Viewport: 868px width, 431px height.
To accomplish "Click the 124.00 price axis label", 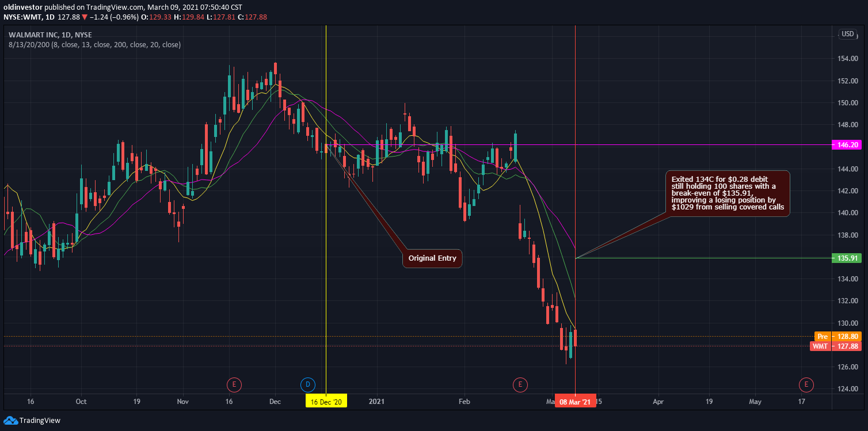I will coord(847,389).
